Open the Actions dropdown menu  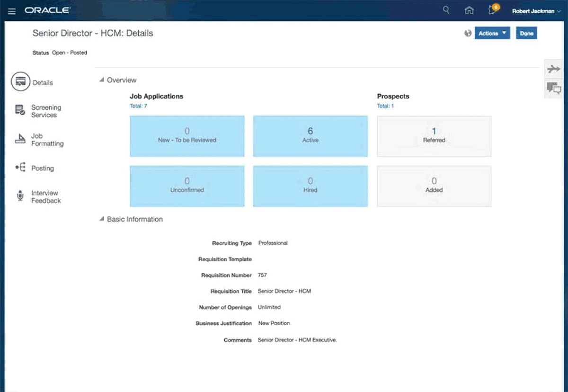492,33
